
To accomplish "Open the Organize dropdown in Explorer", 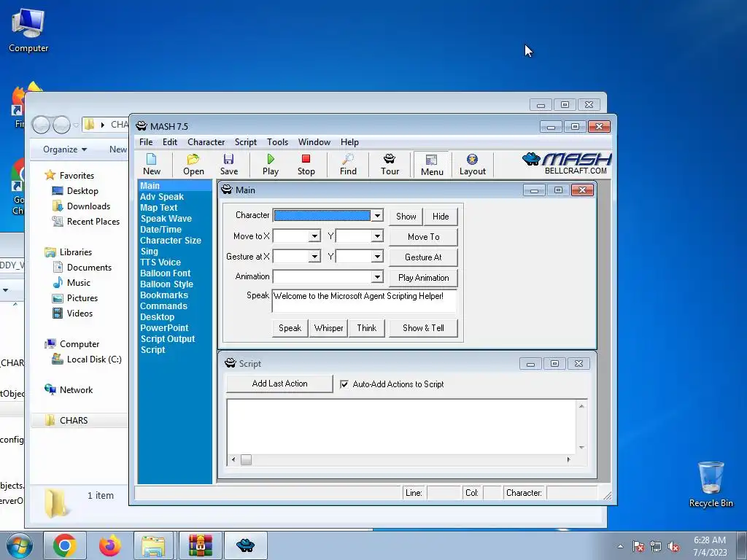I will click(65, 149).
